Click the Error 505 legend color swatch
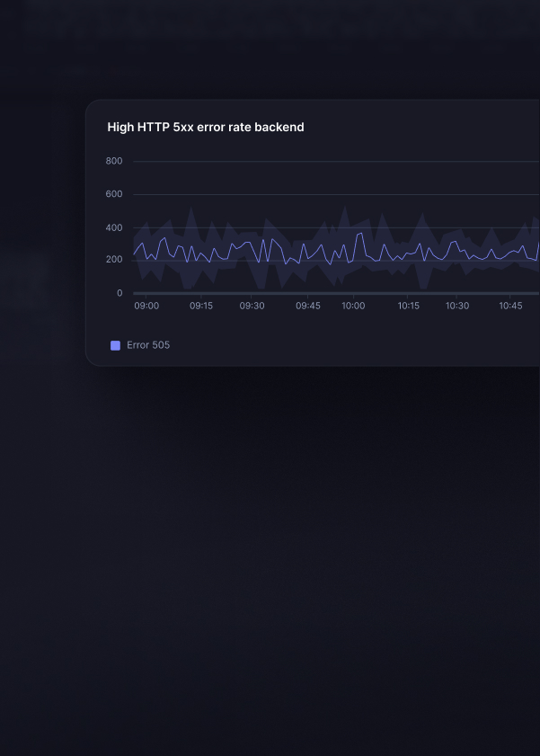This screenshot has width=540, height=756. pyautogui.click(x=115, y=345)
